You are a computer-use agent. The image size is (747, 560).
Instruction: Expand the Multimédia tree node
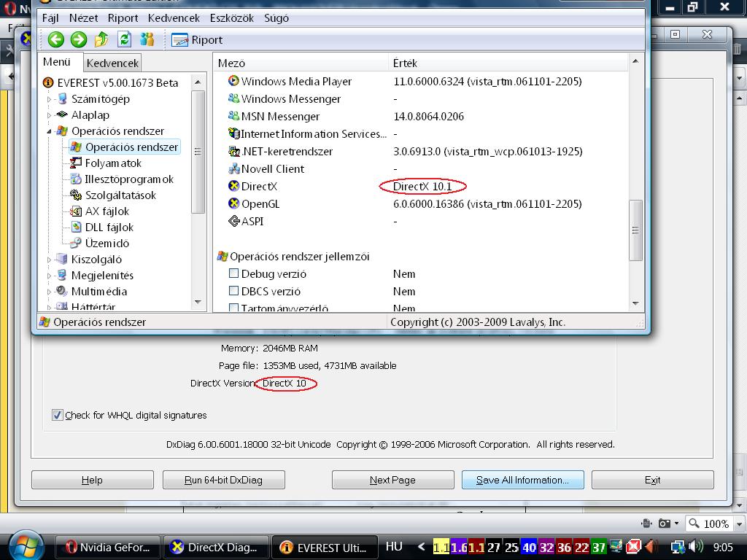click(x=49, y=292)
